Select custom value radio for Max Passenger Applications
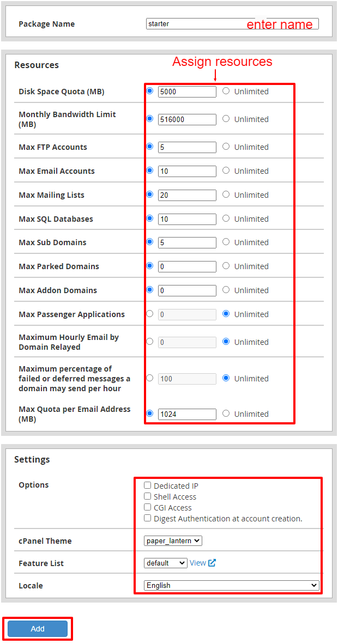The image size is (338, 644). pos(150,314)
